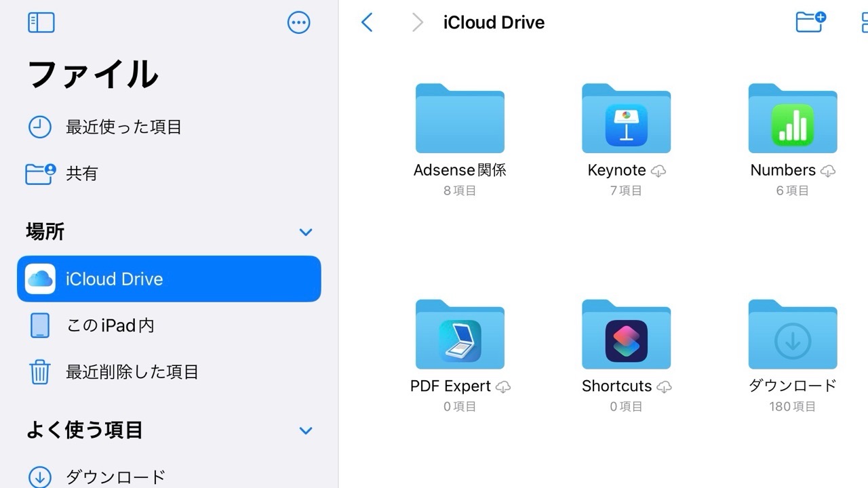Open ダウンロード favorite in sidebar
868x488 pixels.
point(115,476)
